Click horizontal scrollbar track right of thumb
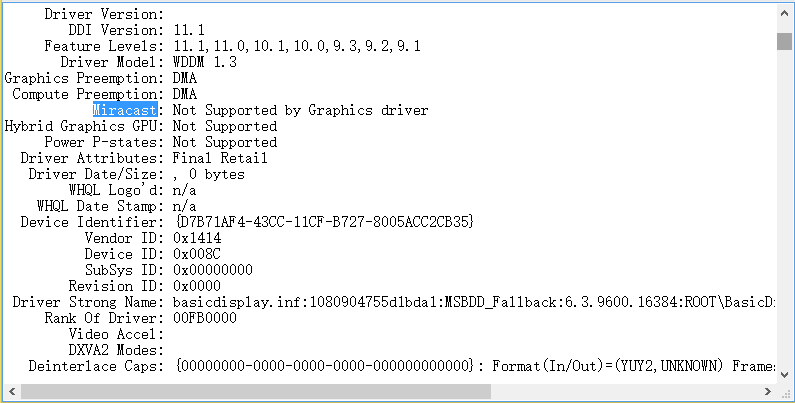Screen dimensions: 795x403 pyautogui.click(x=625, y=391)
